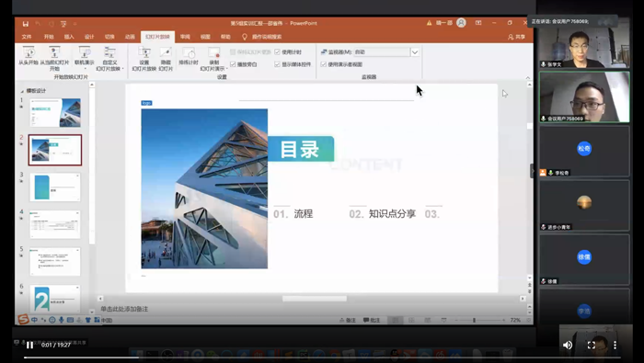The width and height of the screenshot is (644, 363).
Task: Click the 共享 share button
Action: point(517,37)
